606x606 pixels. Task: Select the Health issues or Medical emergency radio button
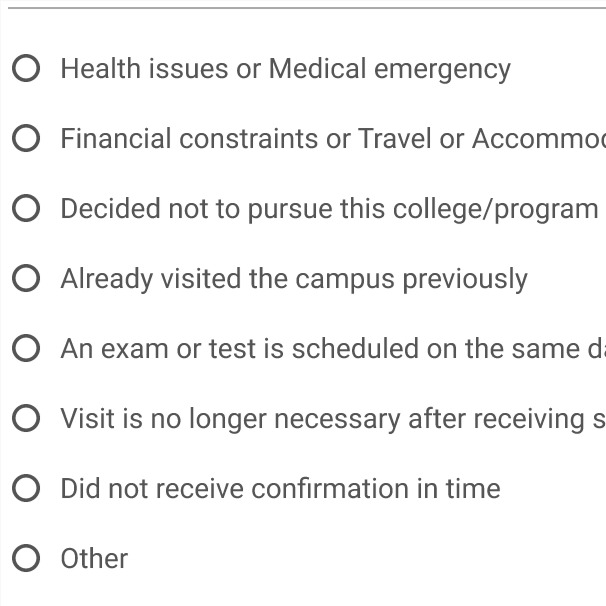coord(28,69)
